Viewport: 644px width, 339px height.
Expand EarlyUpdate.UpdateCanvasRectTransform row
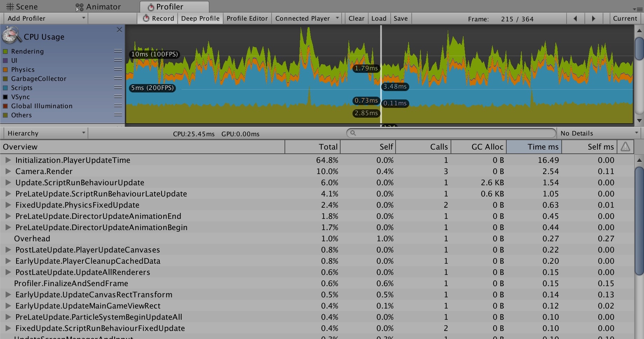tap(8, 295)
